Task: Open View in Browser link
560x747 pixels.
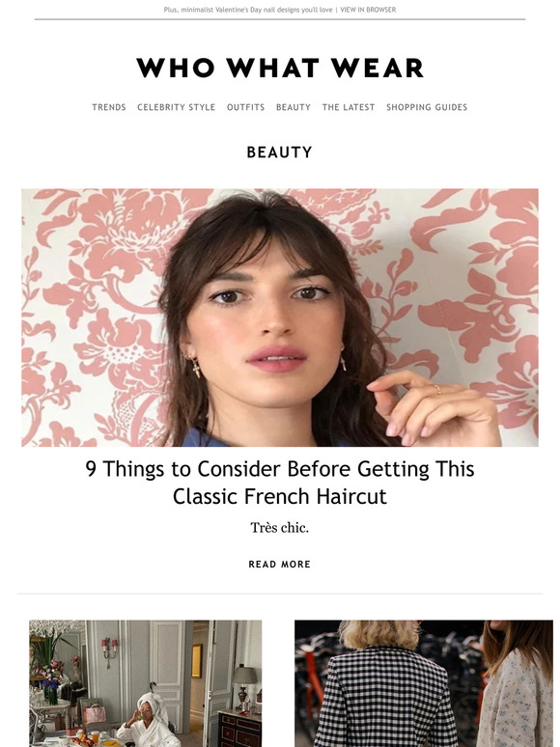Action: click(368, 10)
